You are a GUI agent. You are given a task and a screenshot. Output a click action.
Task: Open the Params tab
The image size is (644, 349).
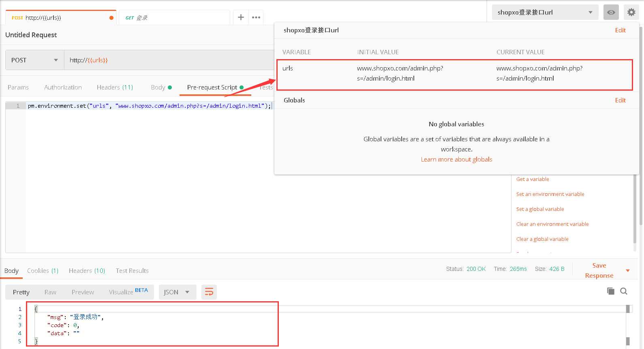(x=18, y=87)
